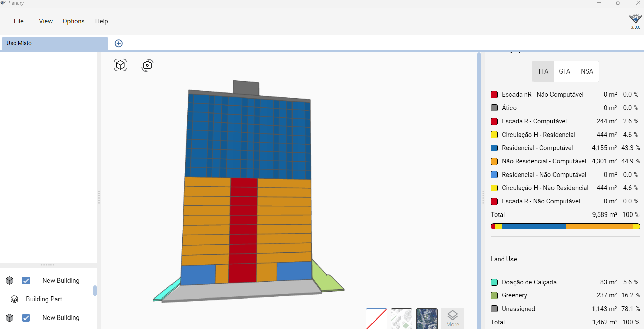Click the area distribution color bar
Image resolution: width=644 pixels, height=329 pixels.
click(565, 226)
